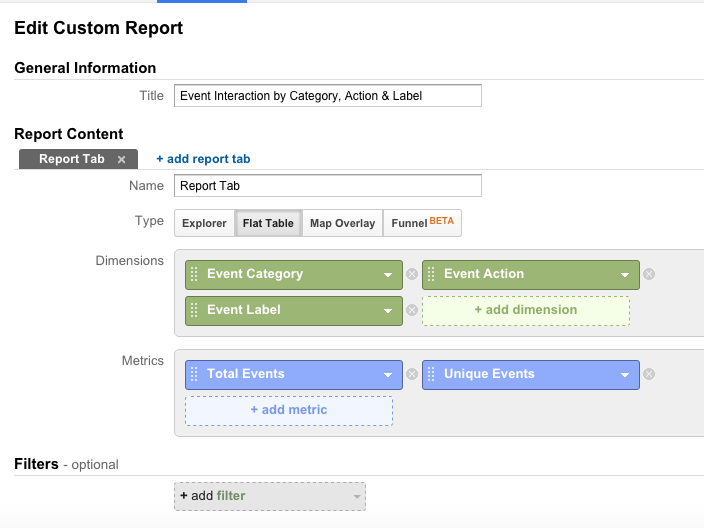Screen dimensions: 704x528
Task: Click the add dimension placeholder
Action: coord(526,310)
